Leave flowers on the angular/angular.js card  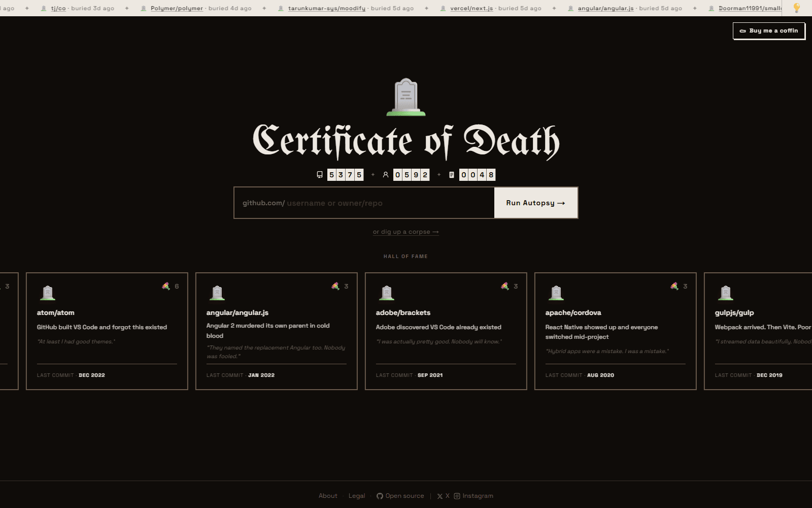(x=340, y=286)
